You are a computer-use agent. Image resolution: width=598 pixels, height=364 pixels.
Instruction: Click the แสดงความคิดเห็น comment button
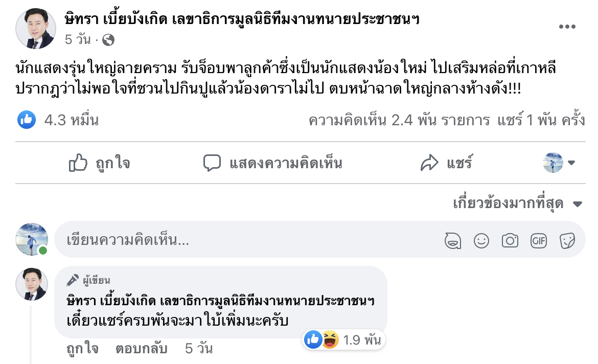coord(272,163)
